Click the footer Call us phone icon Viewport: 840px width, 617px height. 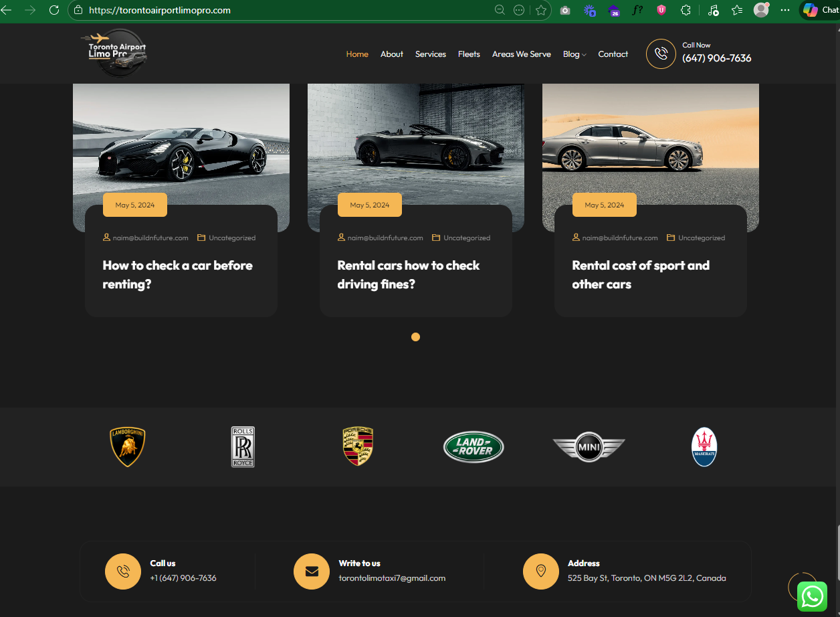point(123,571)
